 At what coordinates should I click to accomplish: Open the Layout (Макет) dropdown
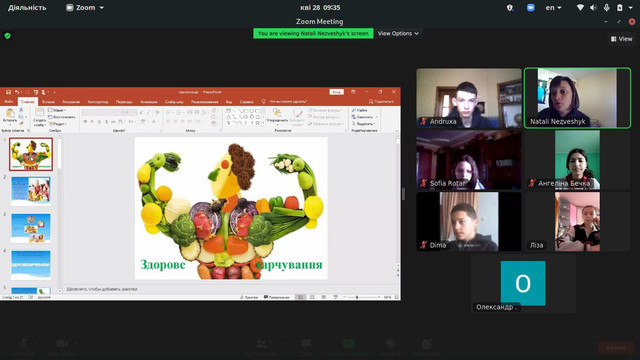57,110
